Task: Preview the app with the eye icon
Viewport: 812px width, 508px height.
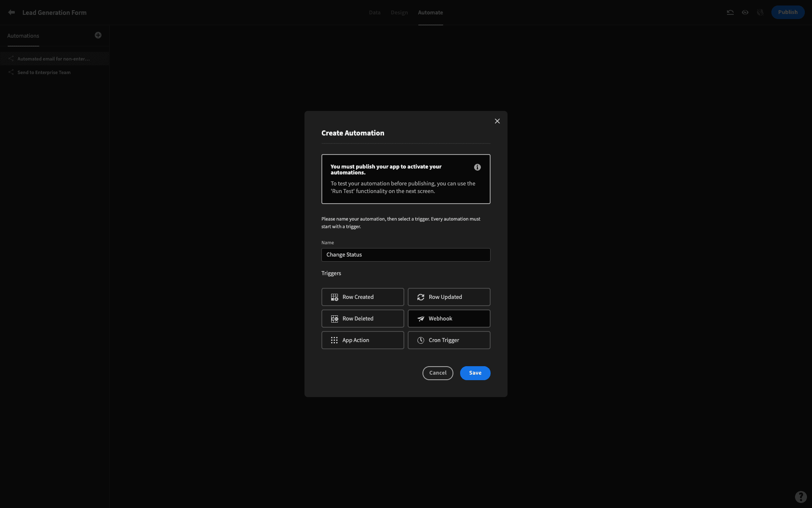Action: pos(745,12)
